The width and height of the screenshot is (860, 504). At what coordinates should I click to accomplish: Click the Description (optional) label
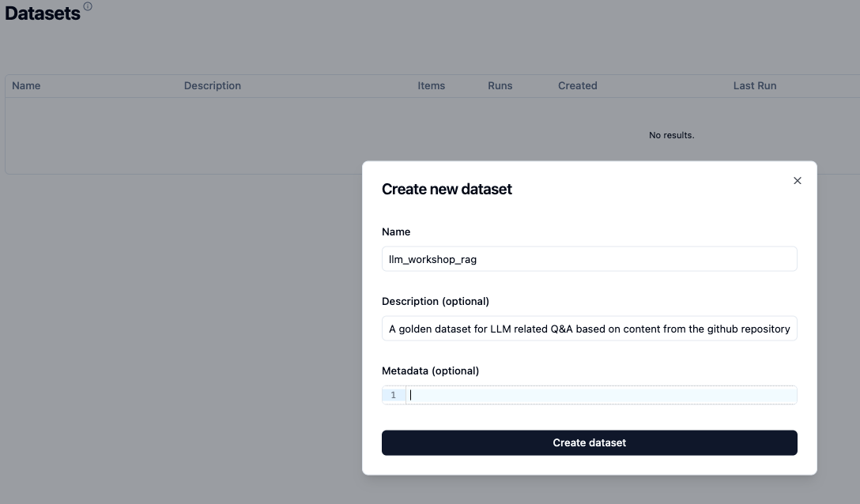click(435, 302)
